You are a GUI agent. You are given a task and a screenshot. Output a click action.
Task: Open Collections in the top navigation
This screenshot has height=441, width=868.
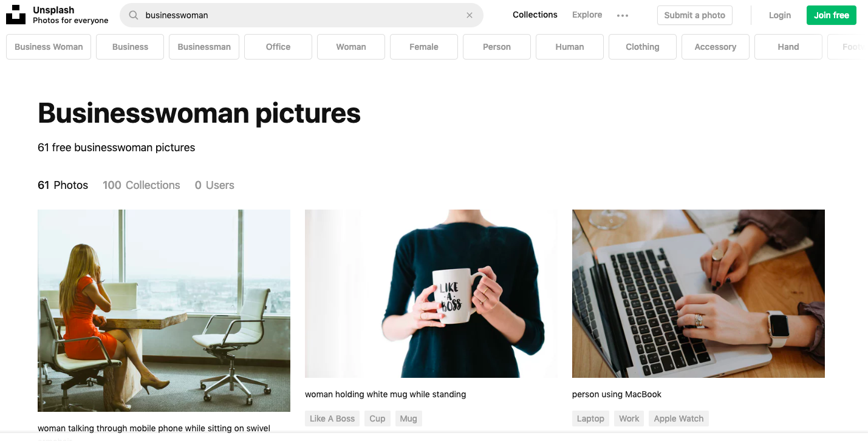[x=535, y=15]
